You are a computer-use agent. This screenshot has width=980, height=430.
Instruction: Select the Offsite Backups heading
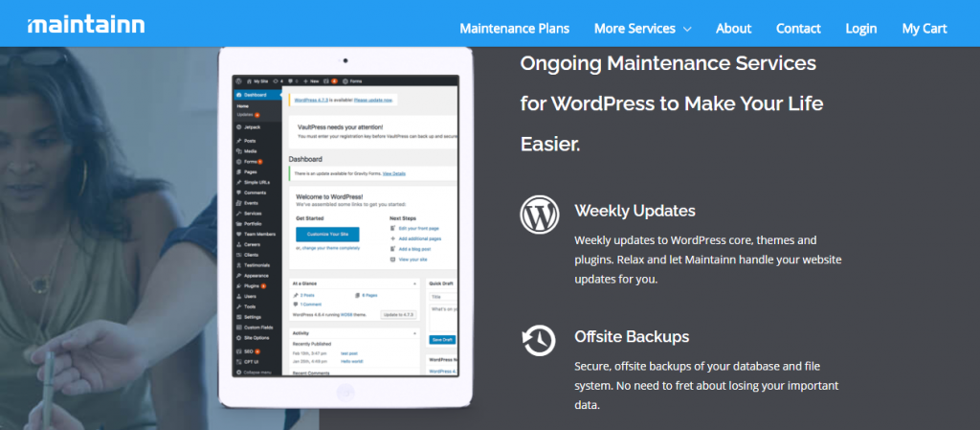coord(632,336)
